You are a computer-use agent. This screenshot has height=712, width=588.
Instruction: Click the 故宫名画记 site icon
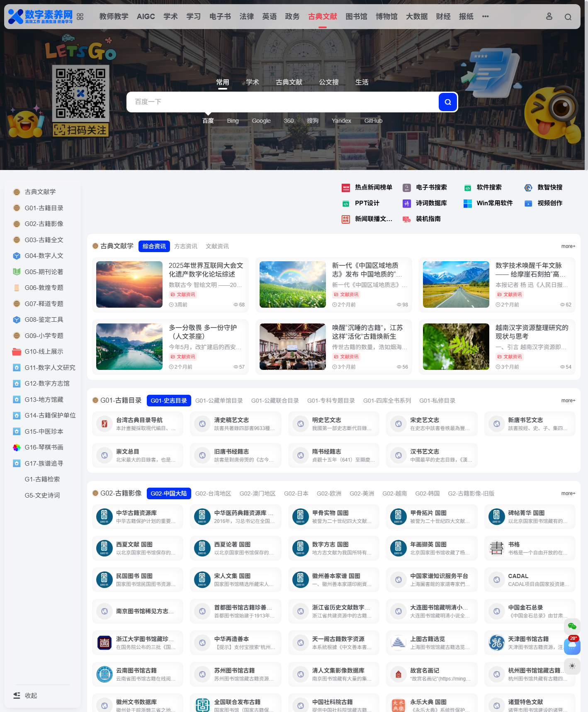point(398,674)
